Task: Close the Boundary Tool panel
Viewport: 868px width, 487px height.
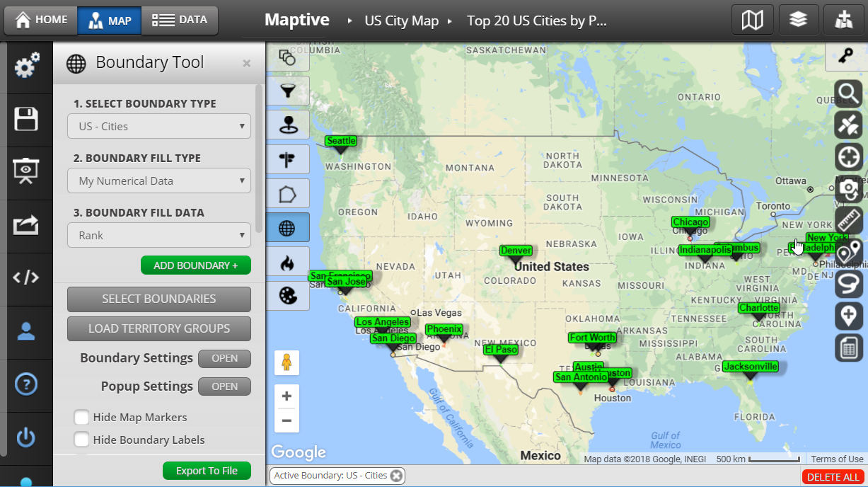Action: 246,63
